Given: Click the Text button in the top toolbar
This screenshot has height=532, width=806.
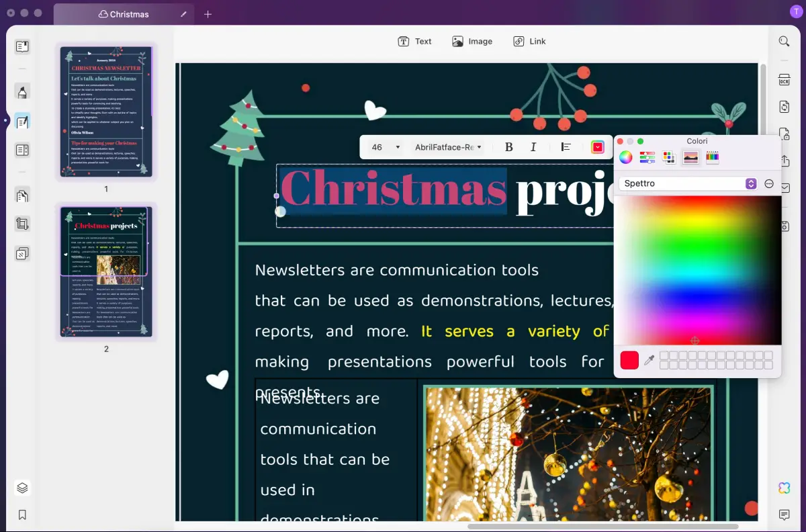Looking at the screenshot, I should point(414,42).
